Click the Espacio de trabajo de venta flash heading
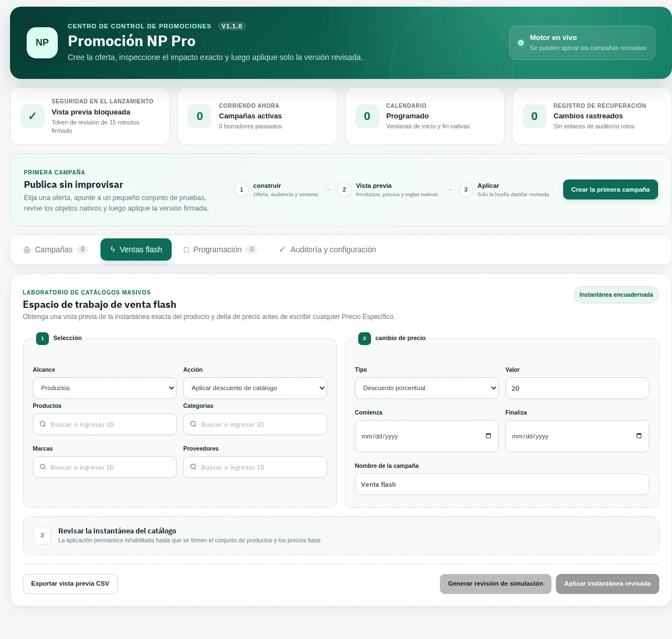The image size is (672, 639). tap(99, 304)
